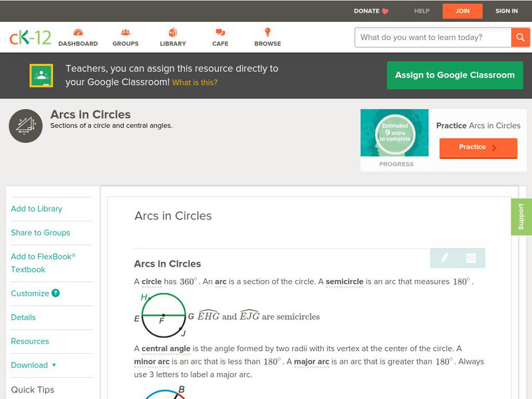Click Add to Library
Screen dimensions: 532x399
click(37, 209)
